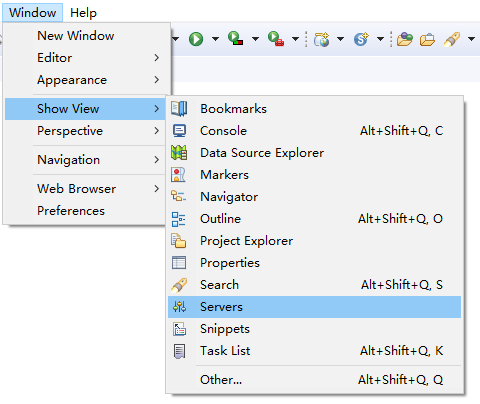Show the Markers view
Image resolution: width=480 pixels, height=404 pixels.
(x=314, y=175)
